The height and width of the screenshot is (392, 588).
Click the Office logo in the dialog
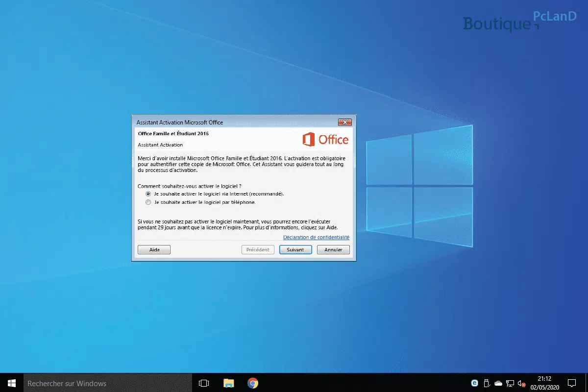[x=325, y=140]
